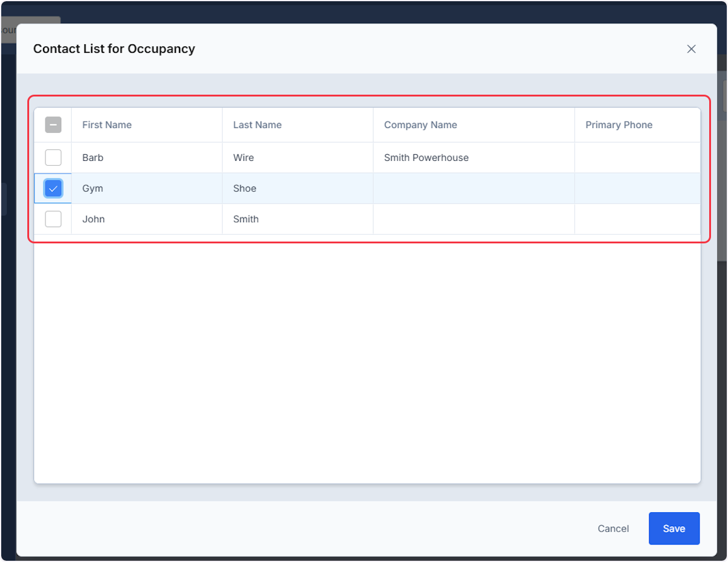Screen dimensions: 728x562
Task: Toggle the select-all header checkbox
Action: click(53, 125)
